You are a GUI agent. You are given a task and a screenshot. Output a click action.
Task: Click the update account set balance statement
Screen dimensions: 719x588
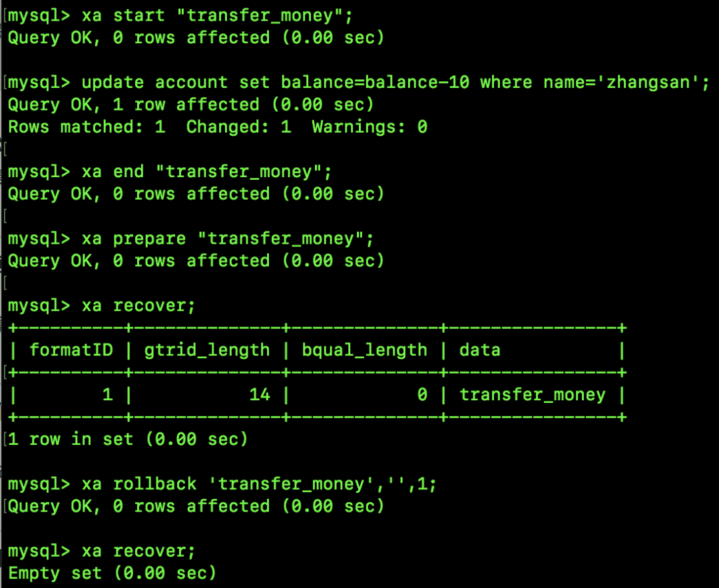[395, 83]
